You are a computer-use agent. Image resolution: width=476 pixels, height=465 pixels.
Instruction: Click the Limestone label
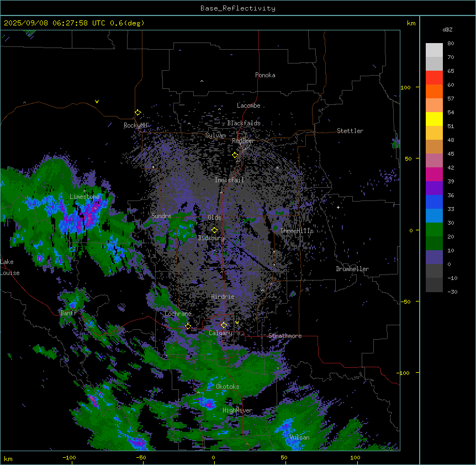coord(84,197)
